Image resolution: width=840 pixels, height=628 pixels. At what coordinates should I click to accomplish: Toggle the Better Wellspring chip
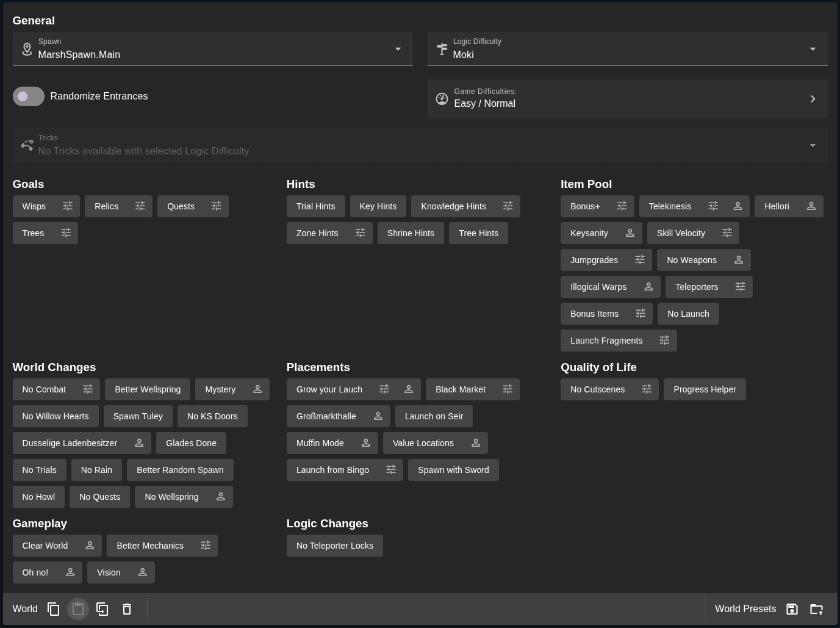point(148,389)
